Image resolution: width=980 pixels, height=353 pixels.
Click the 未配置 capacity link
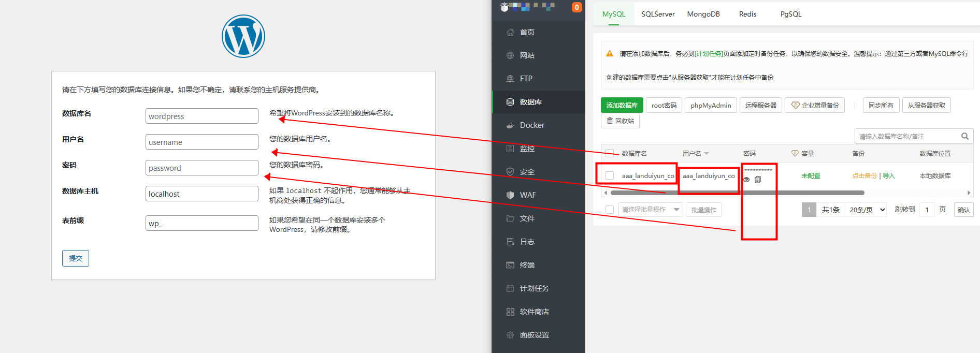(811, 176)
